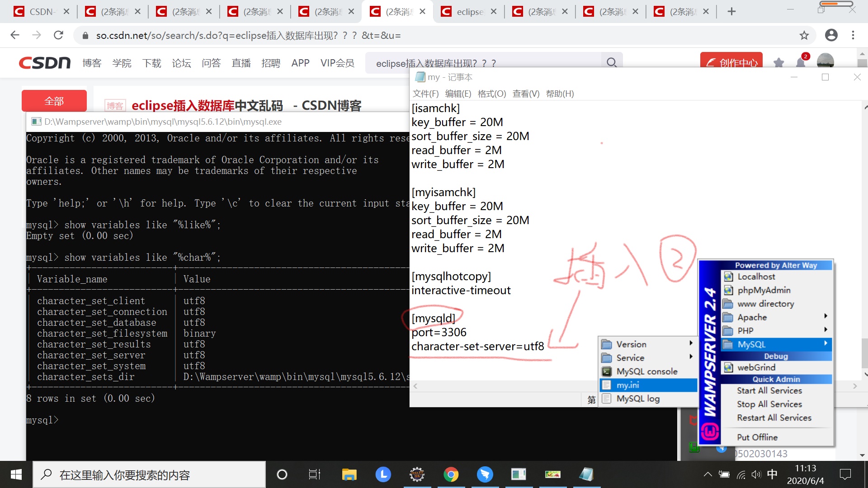Open MySQL log from the submenu
Image resolution: width=868 pixels, height=488 pixels.
point(648,399)
